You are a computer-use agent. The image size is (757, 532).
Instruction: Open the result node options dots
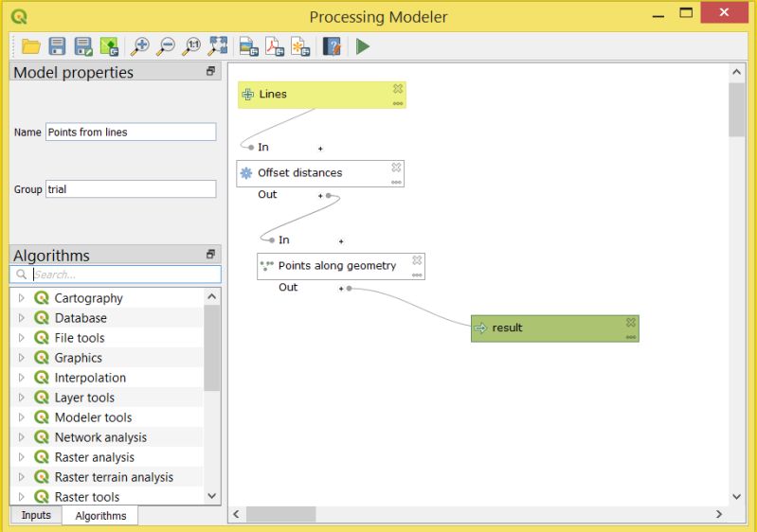click(630, 337)
